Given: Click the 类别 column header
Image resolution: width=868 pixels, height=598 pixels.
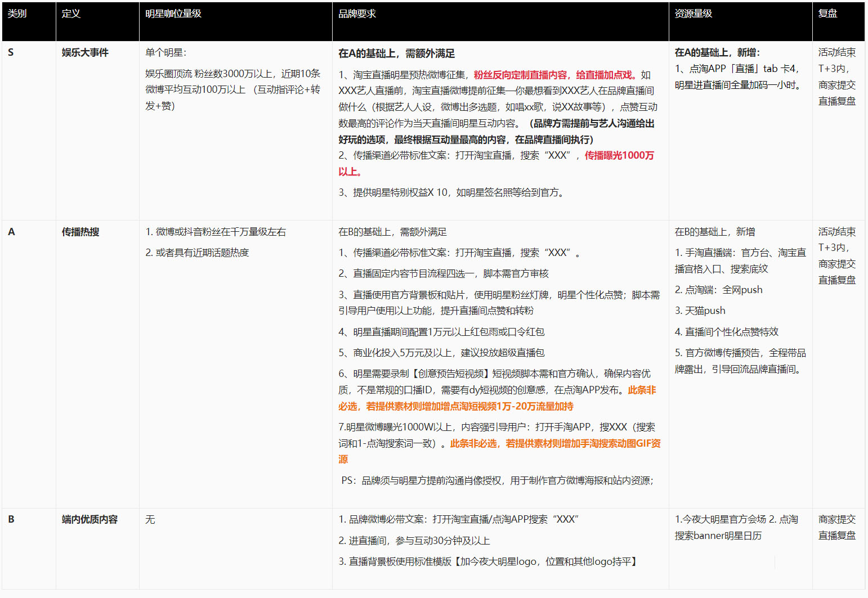Looking at the screenshot, I should click(x=16, y=13).
